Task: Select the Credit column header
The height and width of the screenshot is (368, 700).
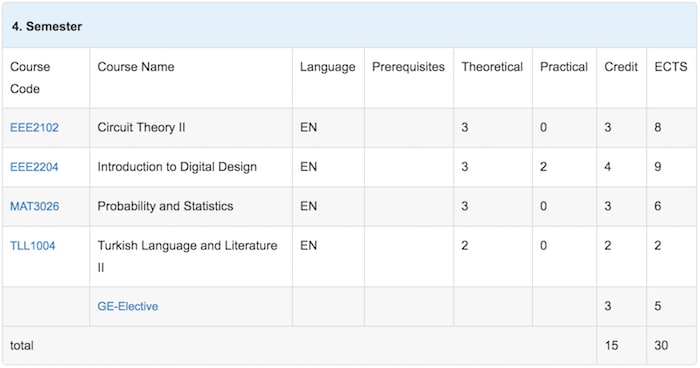Action: coord(621,67)
